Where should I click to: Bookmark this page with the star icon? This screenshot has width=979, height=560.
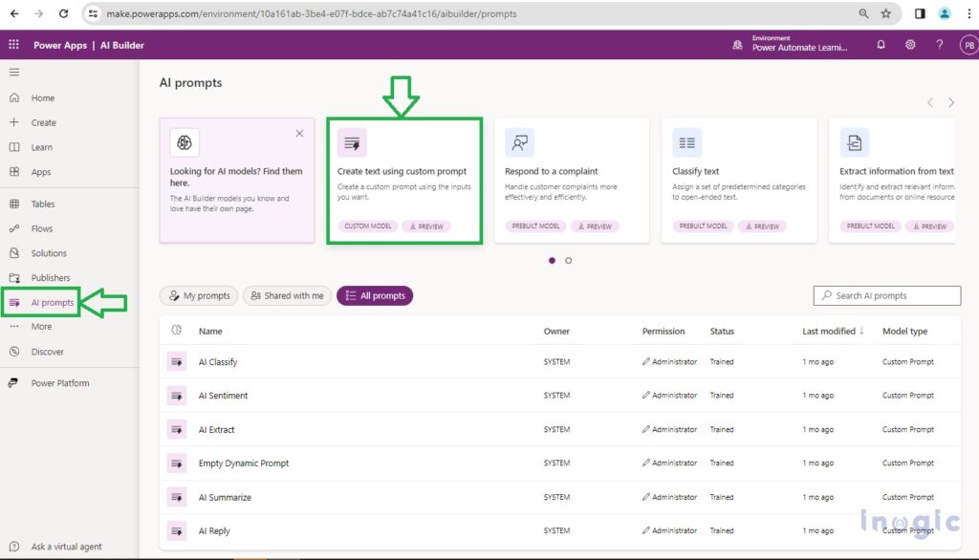pyautogui.click(x=886, y=13)
